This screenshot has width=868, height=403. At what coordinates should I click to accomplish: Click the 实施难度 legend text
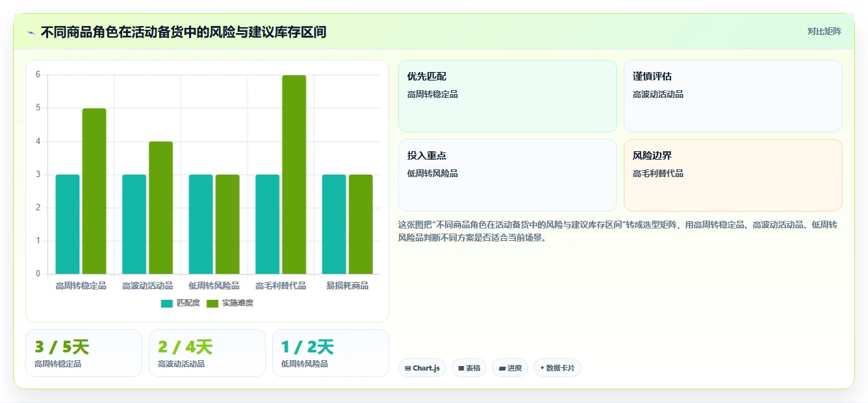pyautogui.click(x=238, y=303)
